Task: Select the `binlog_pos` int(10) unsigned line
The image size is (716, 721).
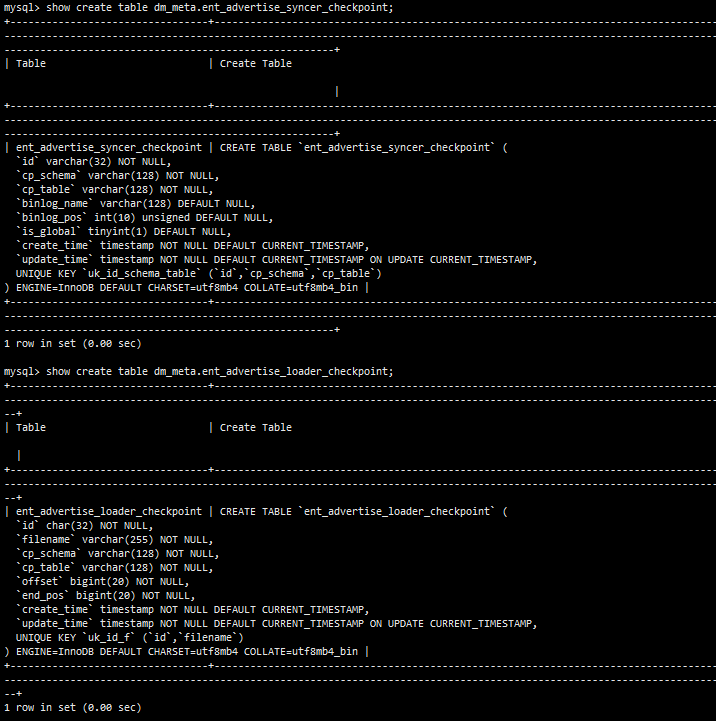Action: pyautogui.click(x=144, y=217)
